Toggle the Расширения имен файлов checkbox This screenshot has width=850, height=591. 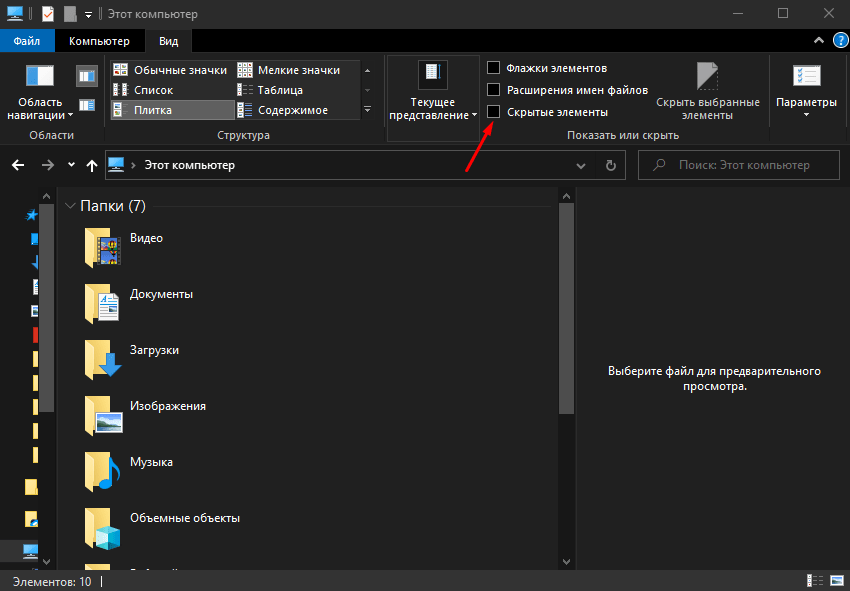pos(493,90)
